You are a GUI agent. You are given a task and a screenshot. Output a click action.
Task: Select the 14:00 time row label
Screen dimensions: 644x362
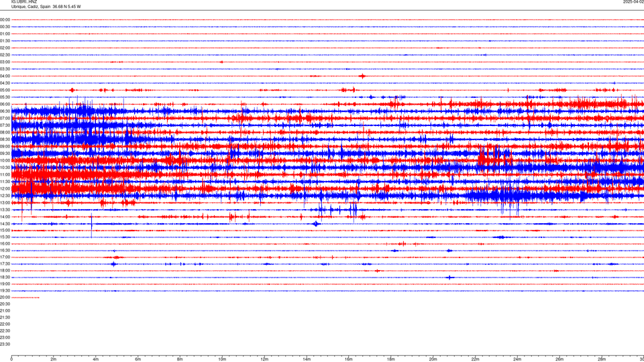[5, 217]
